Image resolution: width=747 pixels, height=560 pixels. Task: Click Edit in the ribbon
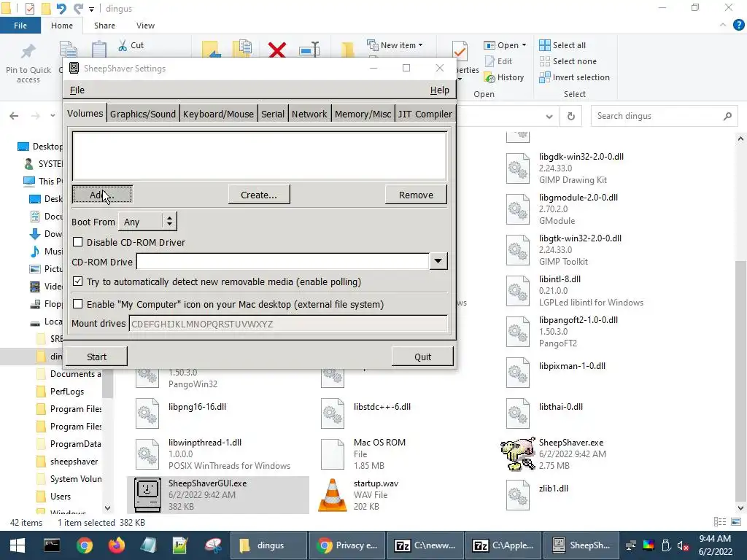(498, 61)
